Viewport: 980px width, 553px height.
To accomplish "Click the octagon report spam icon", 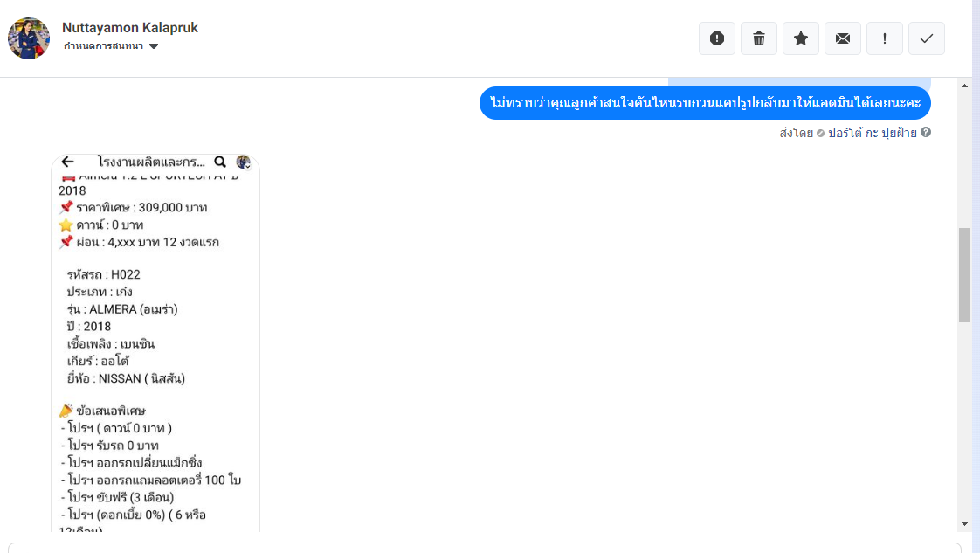I will [x=717, y=38].
